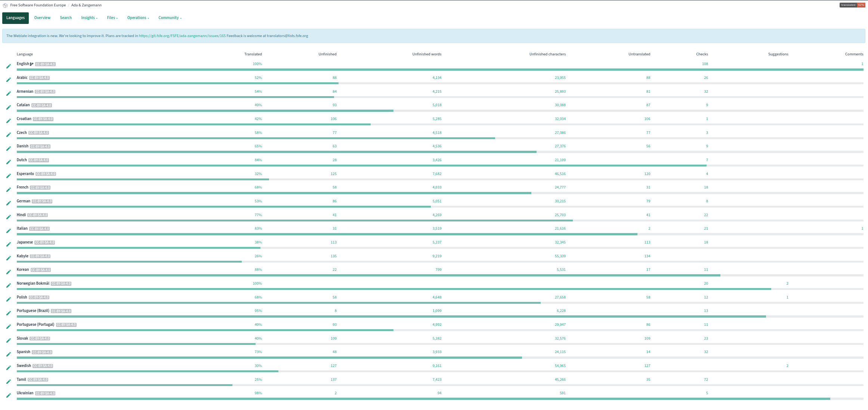This screenshot has width=868, height=410.
Task: Open the Community dropdown menu
Action: tap(170, 18)
